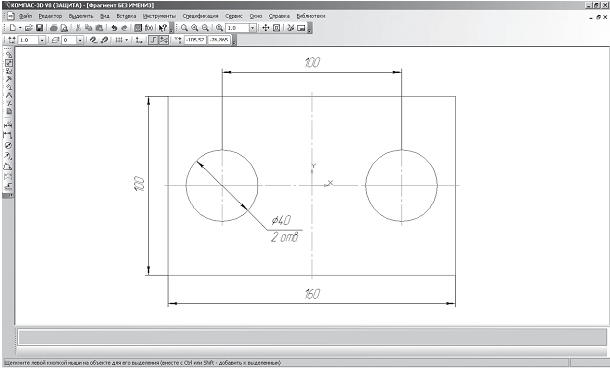Open snap settings with the magnet icon

click(93, 40)
